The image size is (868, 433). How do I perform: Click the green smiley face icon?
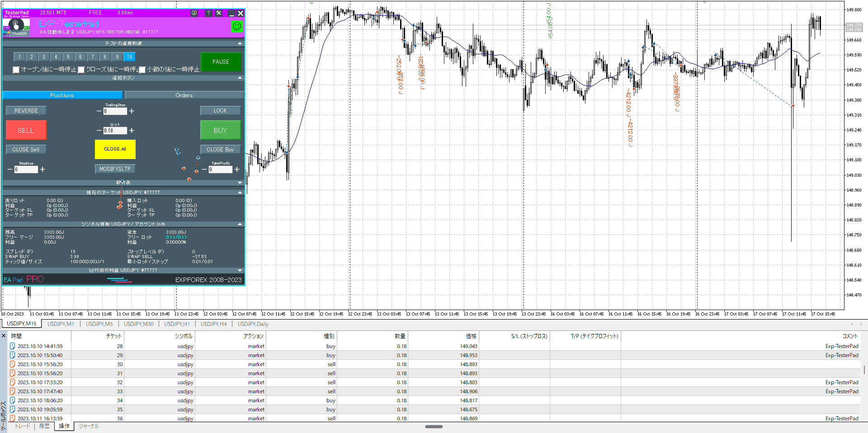pos(236,27)
